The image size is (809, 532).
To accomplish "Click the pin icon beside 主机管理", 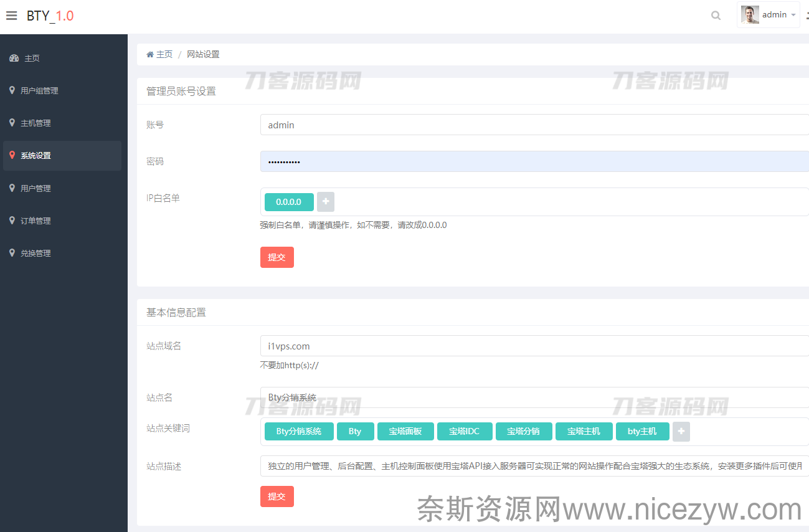I will coord(12,123).
